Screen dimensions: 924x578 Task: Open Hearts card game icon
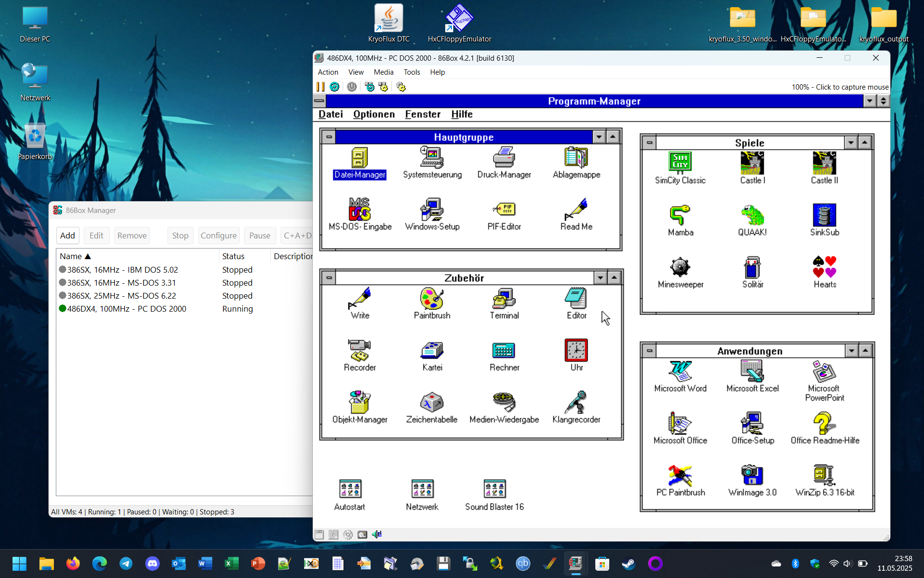[x=824, y=273]
